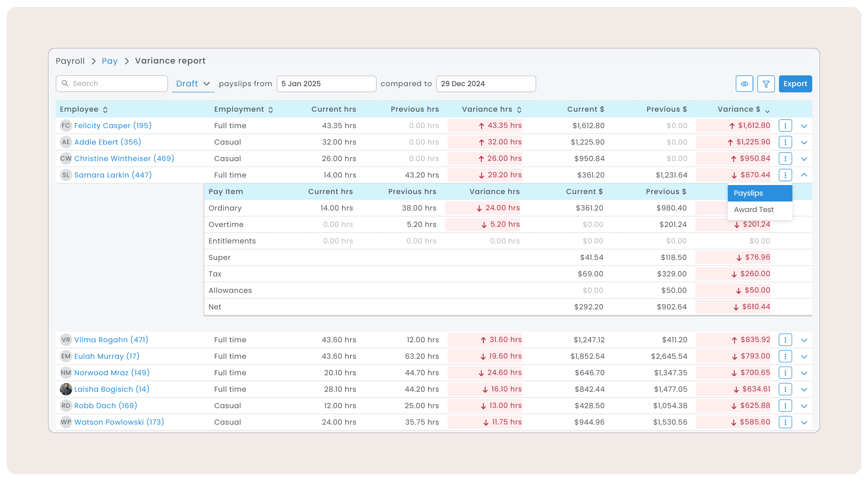Choose Award Test menu option
868x481 pixels.
(x=754, y=210)
